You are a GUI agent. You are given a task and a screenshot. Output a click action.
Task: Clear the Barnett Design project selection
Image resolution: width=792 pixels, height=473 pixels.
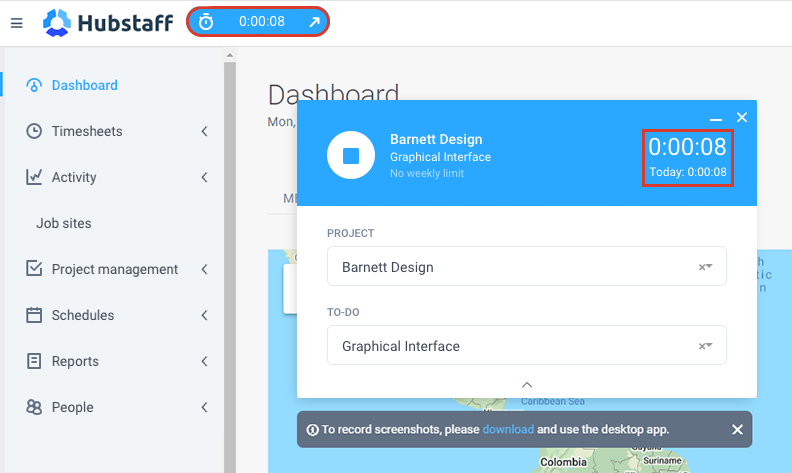[702, 267]
